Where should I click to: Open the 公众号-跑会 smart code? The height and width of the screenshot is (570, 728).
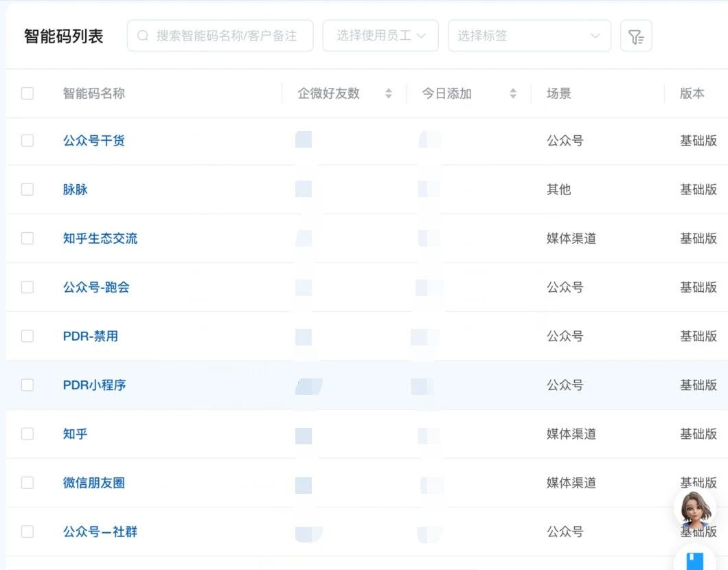[96, 287]
